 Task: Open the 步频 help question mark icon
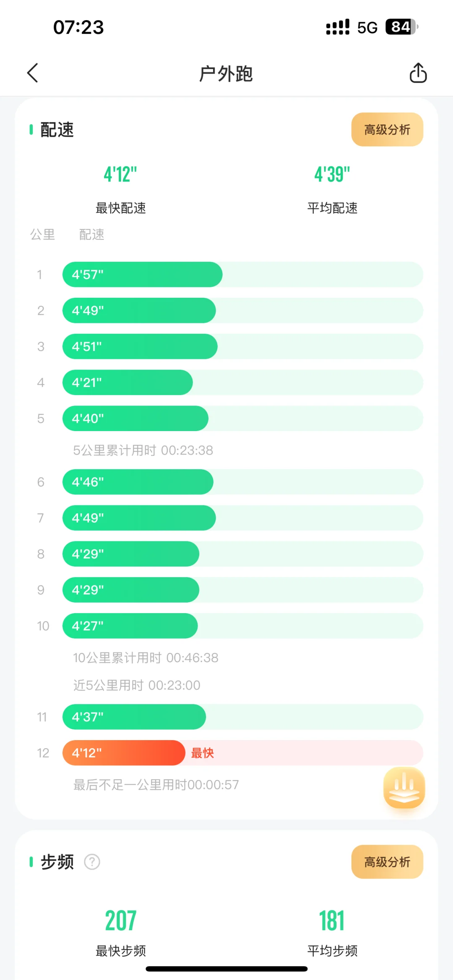(92, 862)
